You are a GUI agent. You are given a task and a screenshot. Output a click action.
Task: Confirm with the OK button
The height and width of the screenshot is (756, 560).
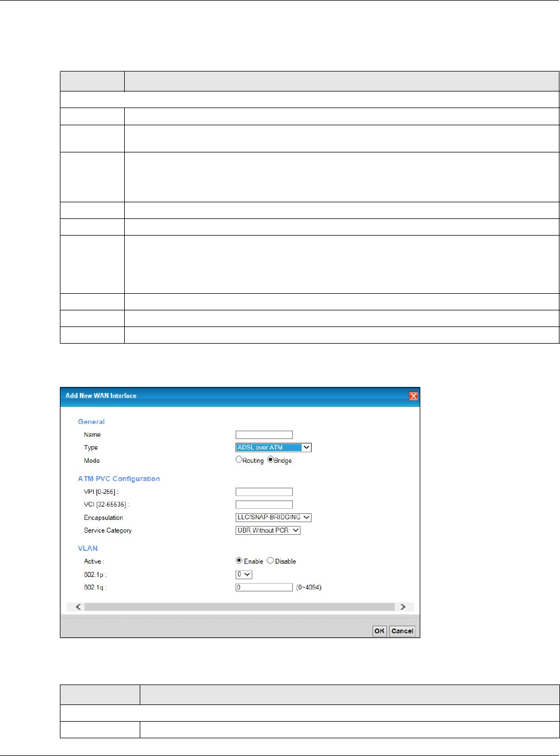[x=379, y=631]
